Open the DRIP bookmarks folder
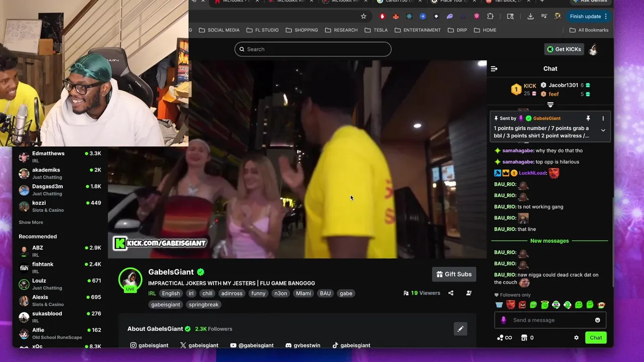 pos(458,30)
